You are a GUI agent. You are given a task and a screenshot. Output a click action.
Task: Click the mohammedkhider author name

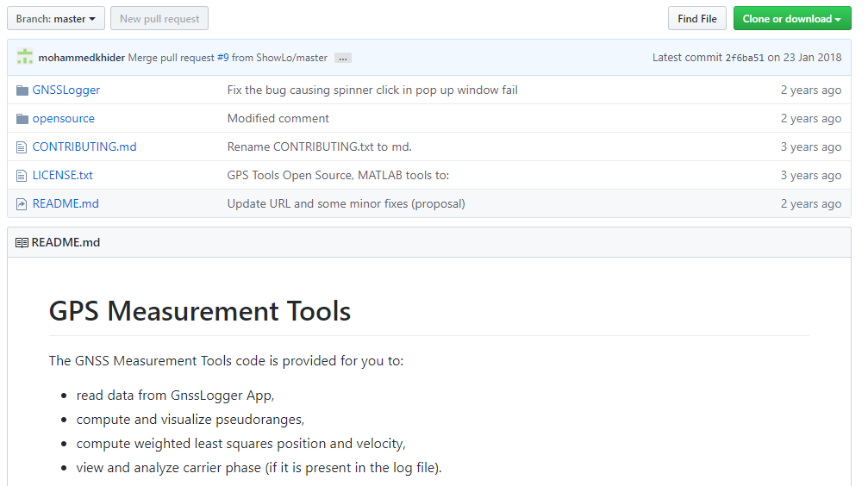coord(82,58)
